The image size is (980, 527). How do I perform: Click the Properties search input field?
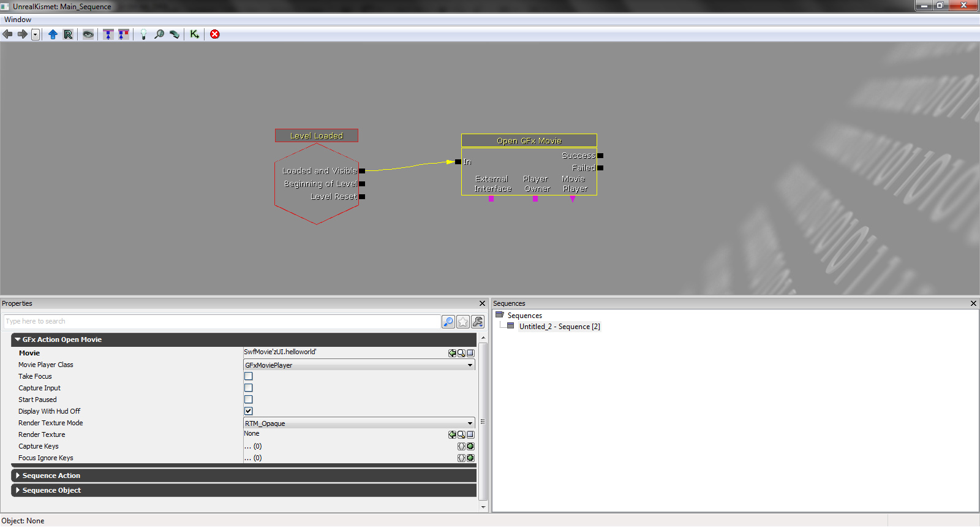click(x=221, y=322)
